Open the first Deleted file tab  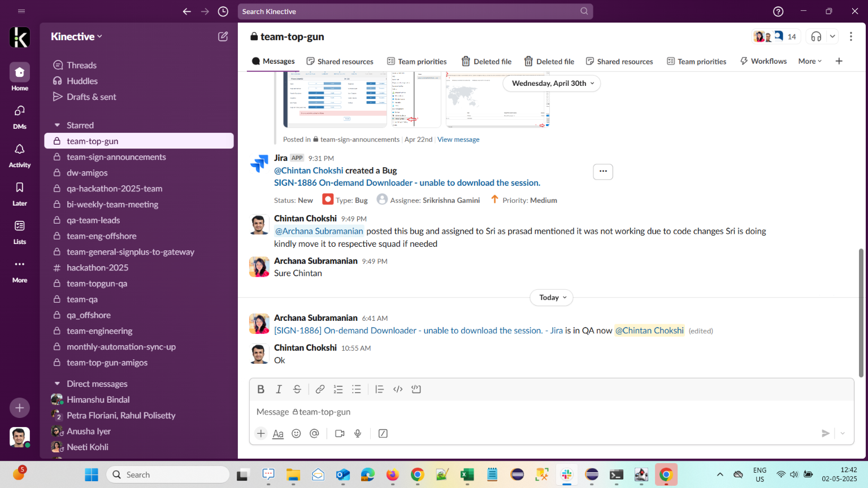(x=487, y=61)
